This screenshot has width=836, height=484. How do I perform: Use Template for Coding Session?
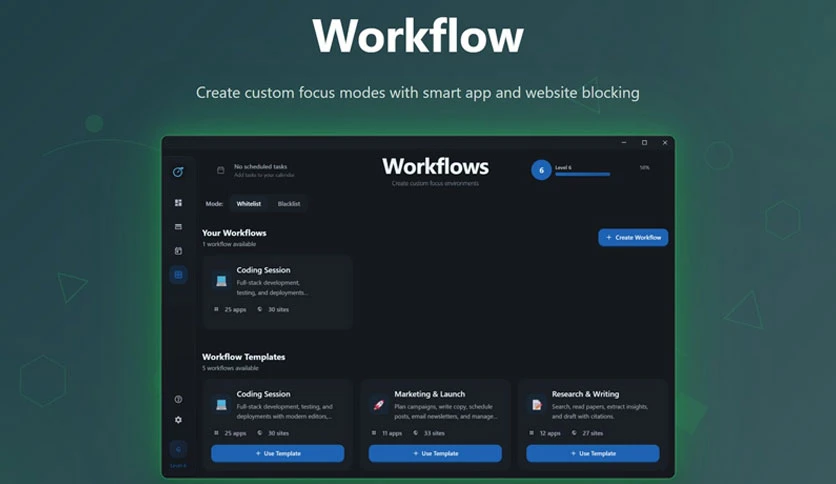278,453
